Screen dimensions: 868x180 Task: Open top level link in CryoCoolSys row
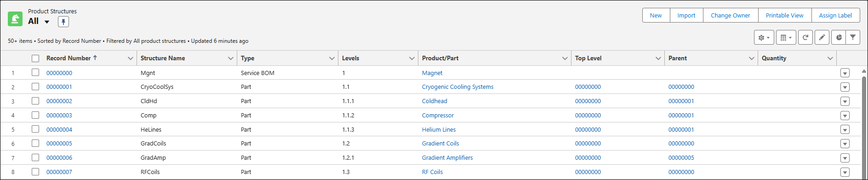coord(588,87)
